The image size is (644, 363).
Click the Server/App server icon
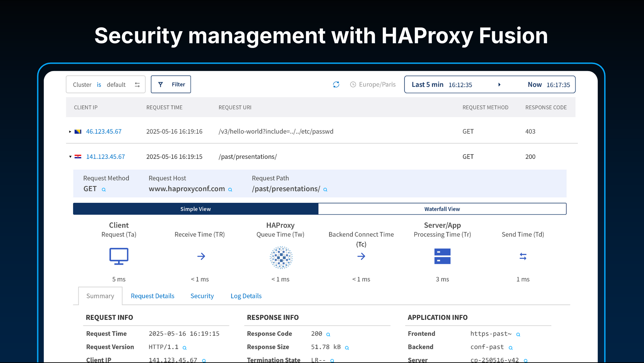442,256
